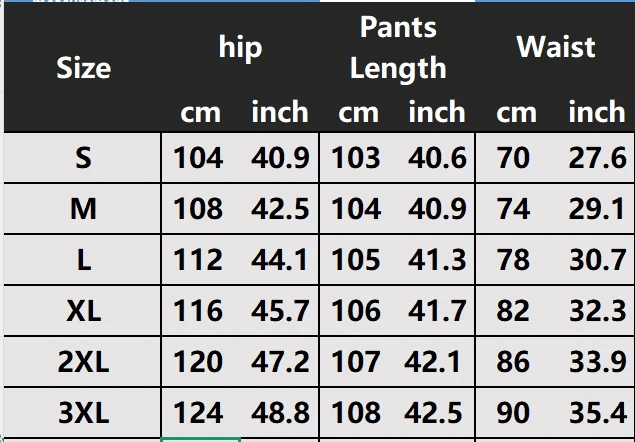Viewport: 635px width, 442px height.
Task: Click the "Size" header cell
Action: click(83, 68)
